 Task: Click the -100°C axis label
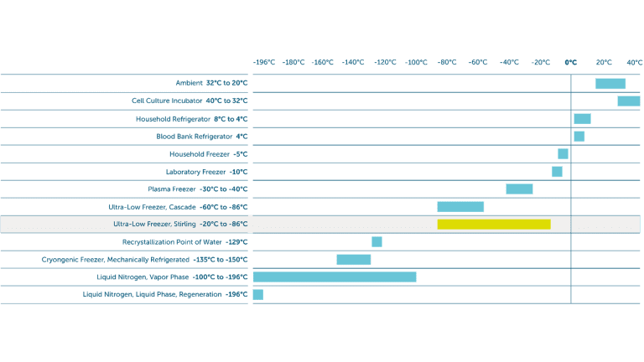(x=417, y=63)
